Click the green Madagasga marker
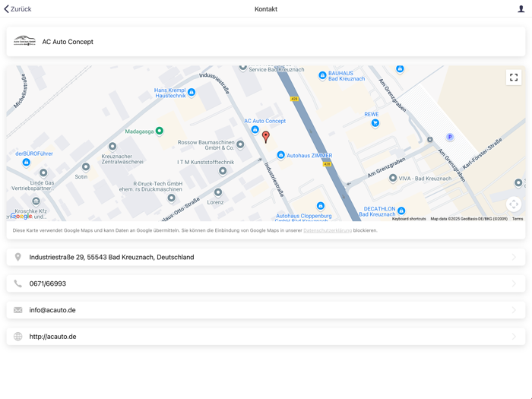The height and width of the screenshot is (399, 532). click(x=159, y=131)
